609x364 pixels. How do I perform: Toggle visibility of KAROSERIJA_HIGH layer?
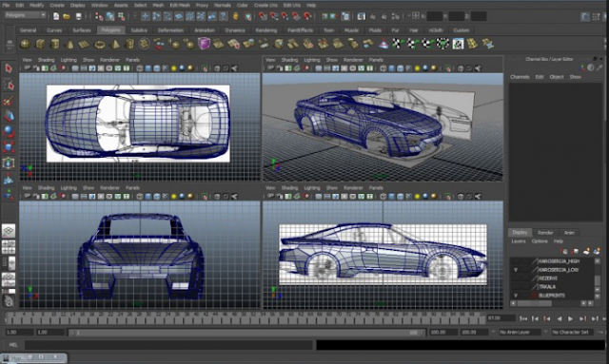click(x=516, y=261)
